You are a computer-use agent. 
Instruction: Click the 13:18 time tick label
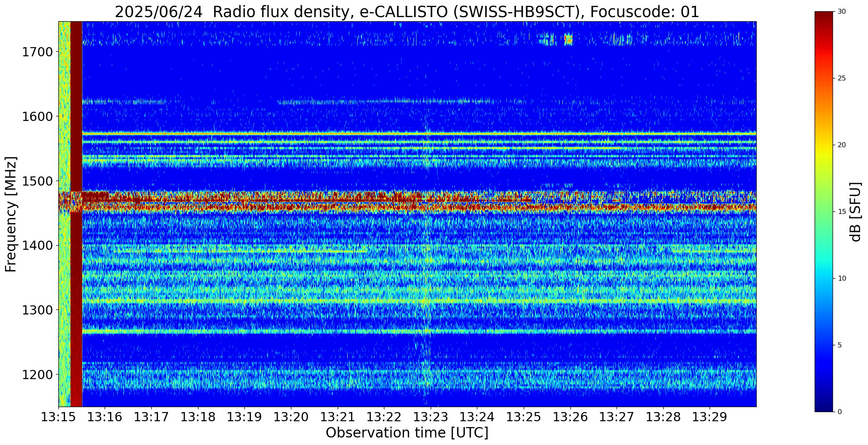[198, 417]
